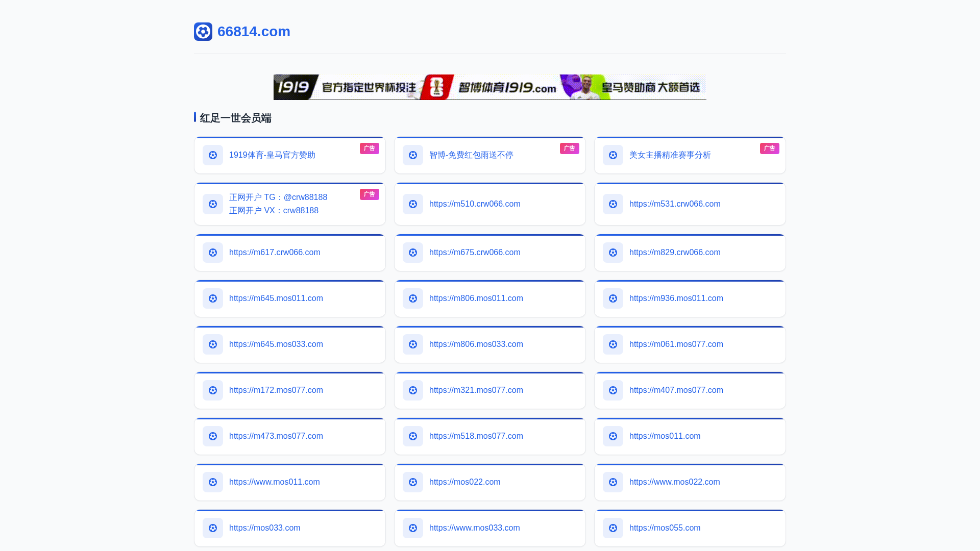Open https://m407.mos077.com link
Viewport: 980px width, 551px height.
point(676,390)
